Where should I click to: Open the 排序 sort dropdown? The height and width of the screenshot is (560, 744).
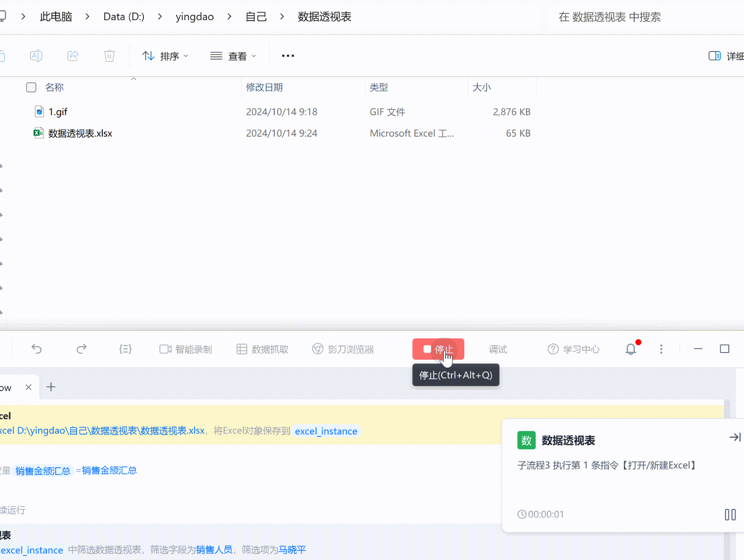(x=165, y=56)
